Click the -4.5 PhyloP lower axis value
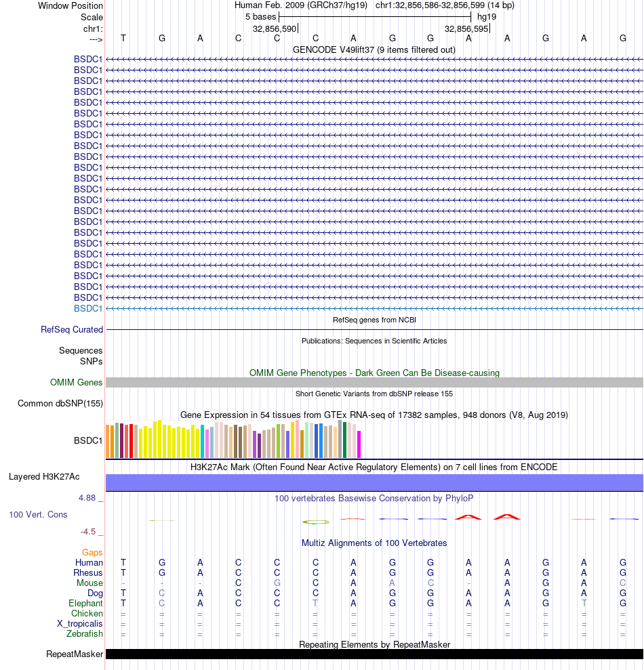The image size is (644, 670). pyautogui.click(x=88, y=532)
